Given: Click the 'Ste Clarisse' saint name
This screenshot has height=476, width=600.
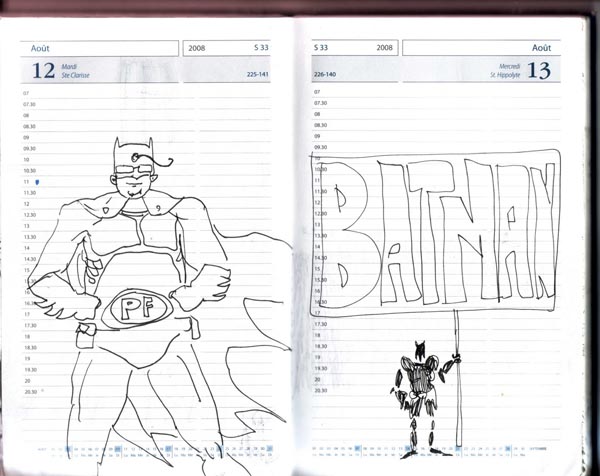Looking at the screenshot, I should 75,75.
